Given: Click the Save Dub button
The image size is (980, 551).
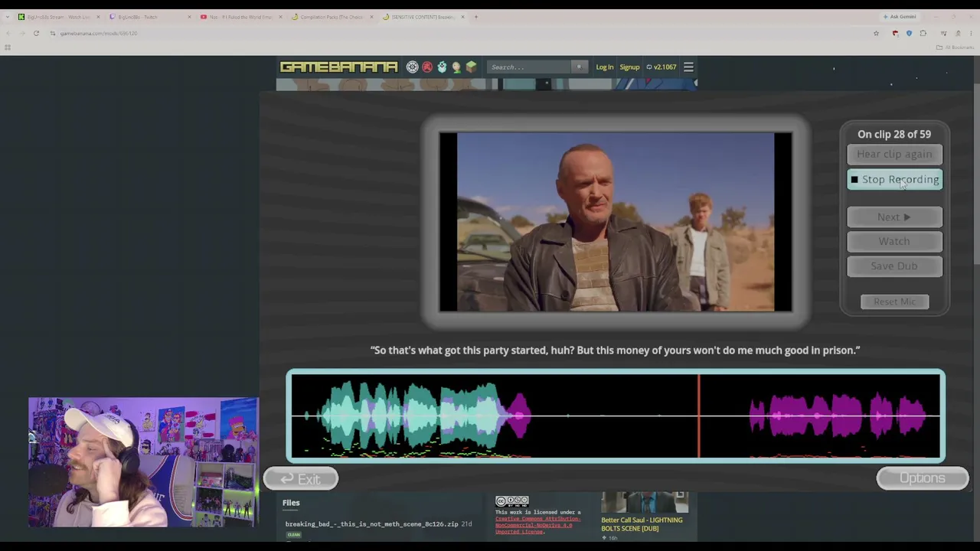Looking at the screenshot, I should click(894, 266).
